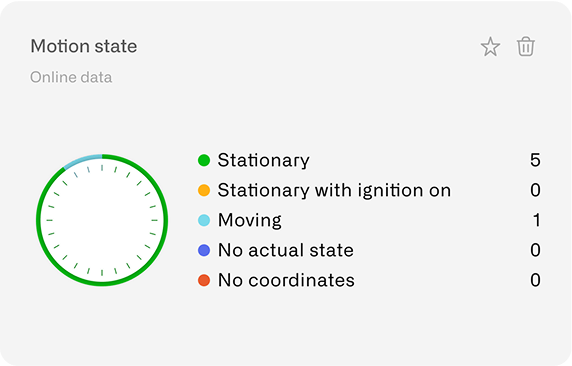572x366 pixels.
Task: Click the light blue Moving dot
Action: (204, 220)
